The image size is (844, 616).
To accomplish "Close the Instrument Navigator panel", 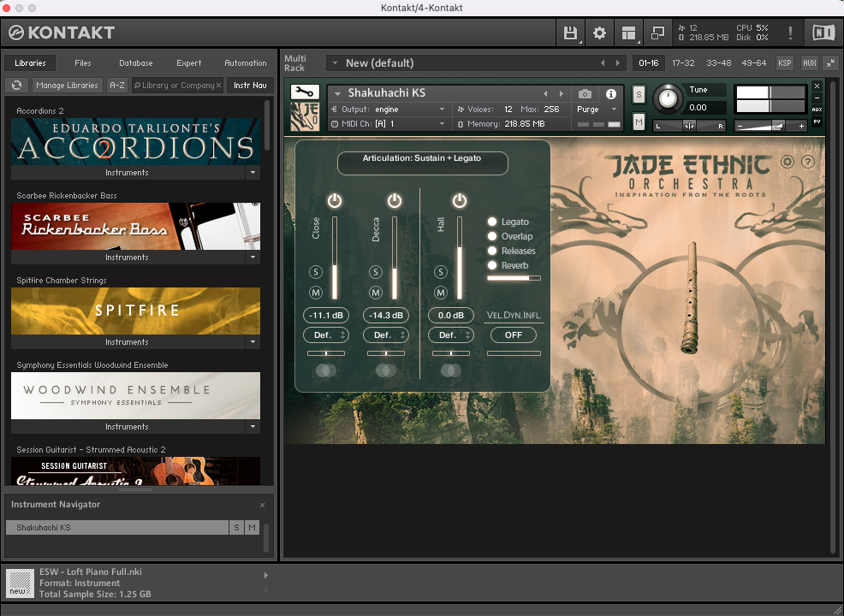I will pyautogui.click(x=262, y=505).
